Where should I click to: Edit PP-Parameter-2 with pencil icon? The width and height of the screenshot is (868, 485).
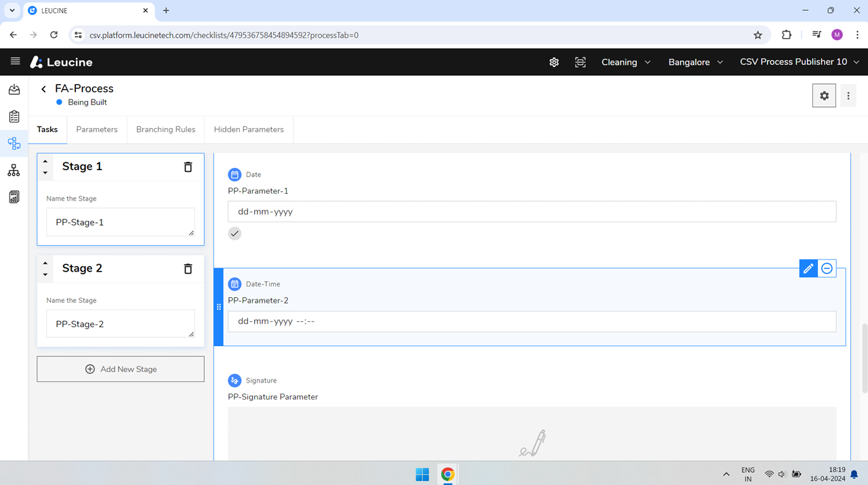coord(808,268)
